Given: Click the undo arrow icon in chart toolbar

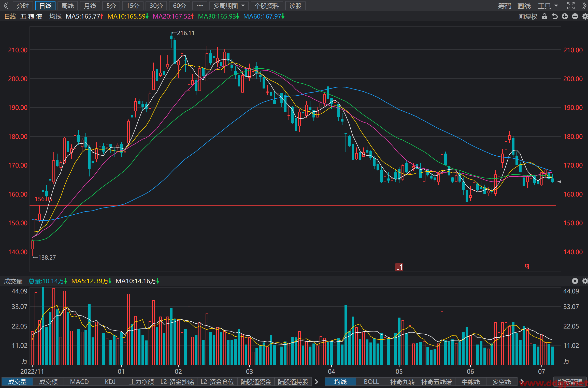Looking at the screenshot, I should click(555, 17).
